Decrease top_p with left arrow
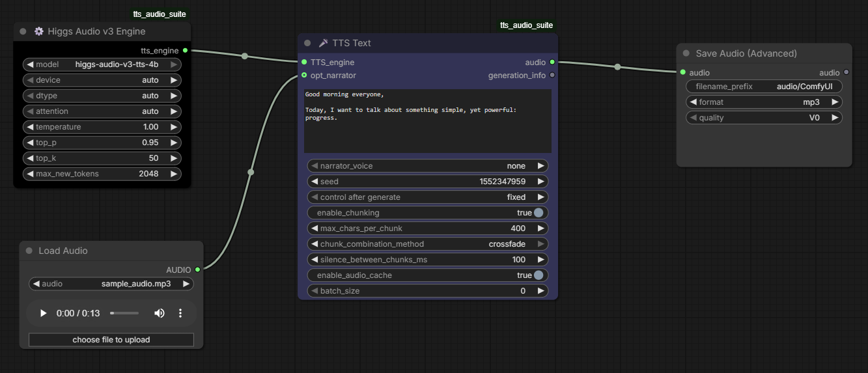 30,143
